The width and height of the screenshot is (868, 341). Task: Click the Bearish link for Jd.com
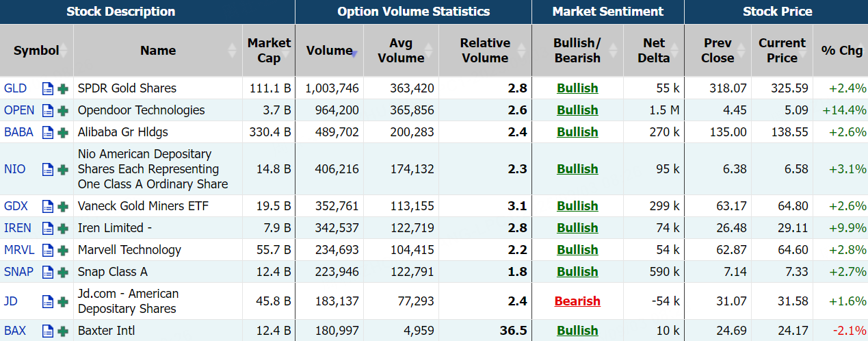point(577,301)
